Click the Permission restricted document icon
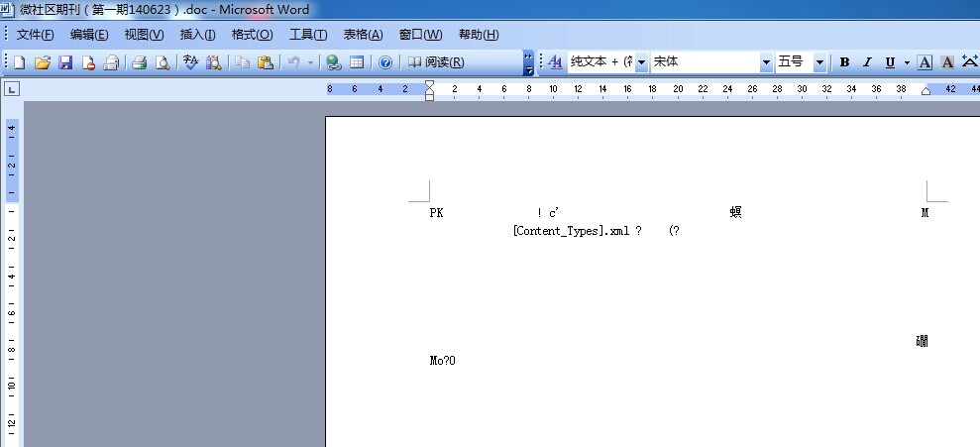The width and height of the screenshot is (980, 447). (89, 62)
